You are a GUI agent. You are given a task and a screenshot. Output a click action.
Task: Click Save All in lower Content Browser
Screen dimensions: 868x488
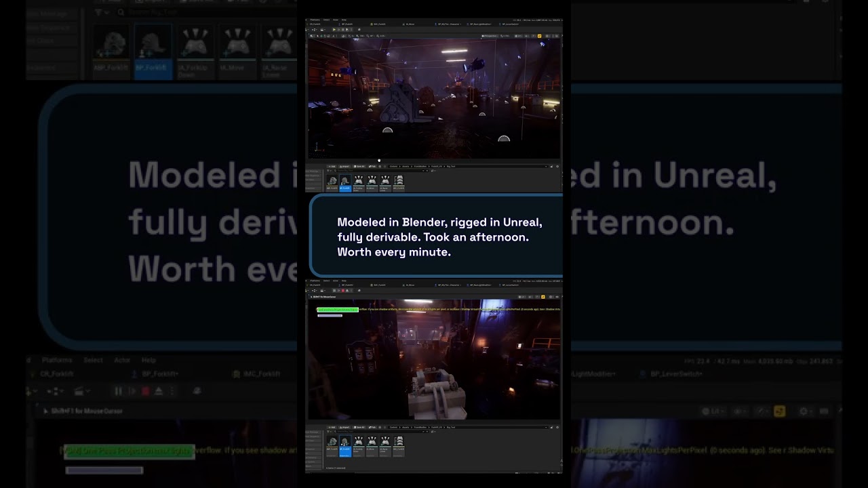360,427
